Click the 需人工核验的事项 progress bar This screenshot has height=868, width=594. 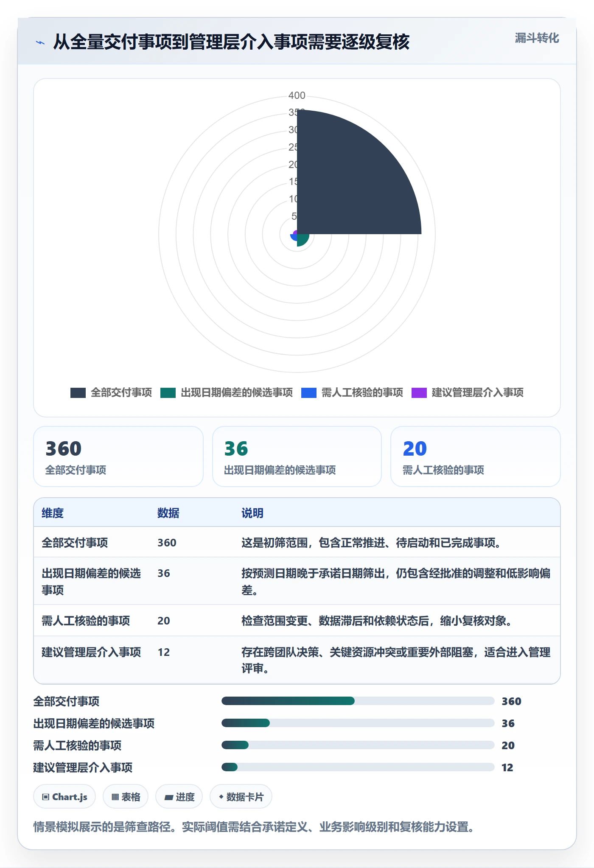(x=358, y=745)
